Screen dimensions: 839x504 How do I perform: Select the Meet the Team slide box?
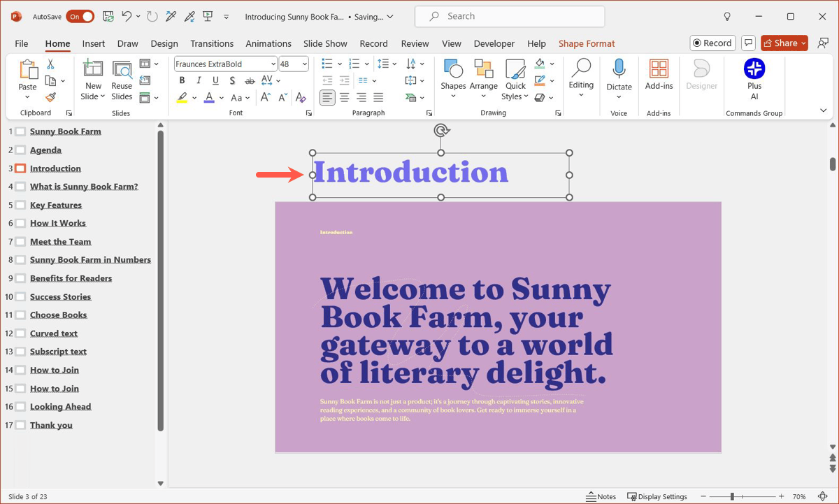click(20, 242)
